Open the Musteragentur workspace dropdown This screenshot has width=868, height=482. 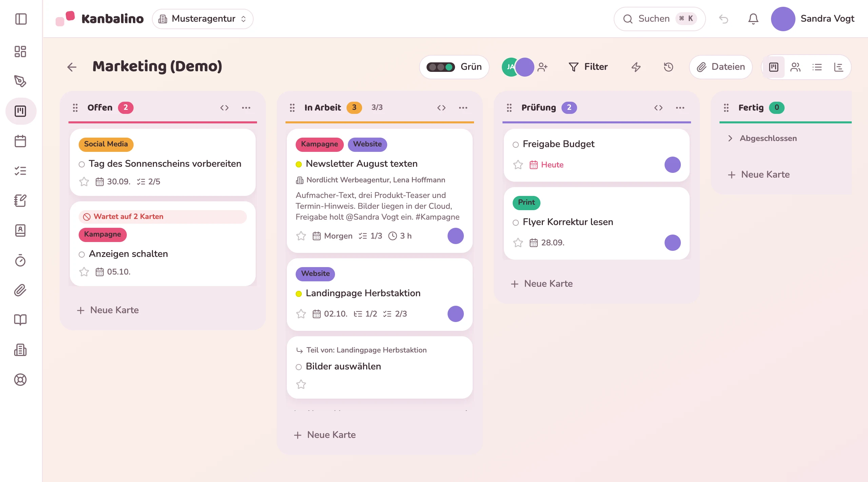point(203,19)
